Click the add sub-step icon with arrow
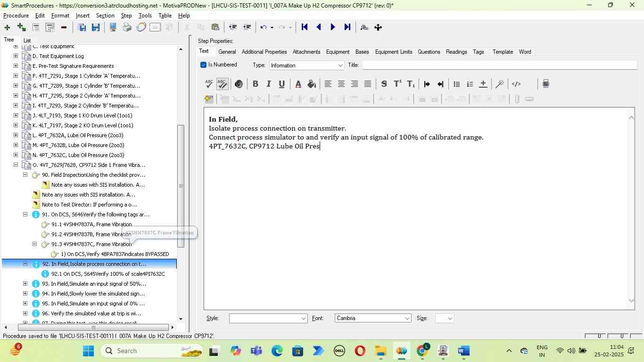Viewport: 644px width, 362px height. click(x=21, y=27)
